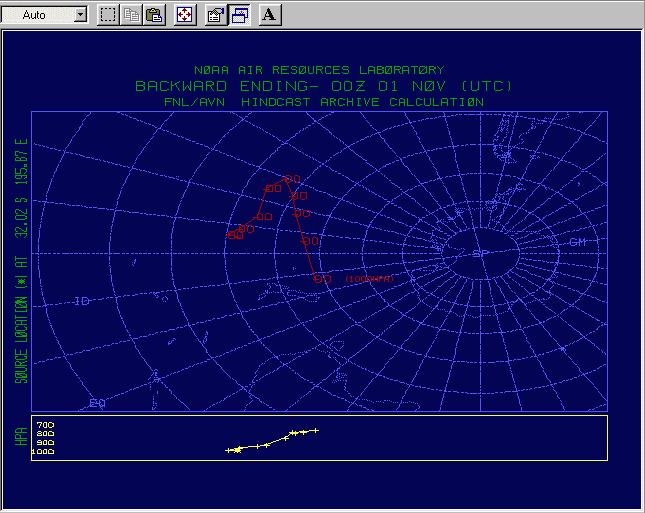Click FNL/AVN Hindcast Archive Calculation subtitle
Screen dimensions: 645x513
(x=323, y=101)
